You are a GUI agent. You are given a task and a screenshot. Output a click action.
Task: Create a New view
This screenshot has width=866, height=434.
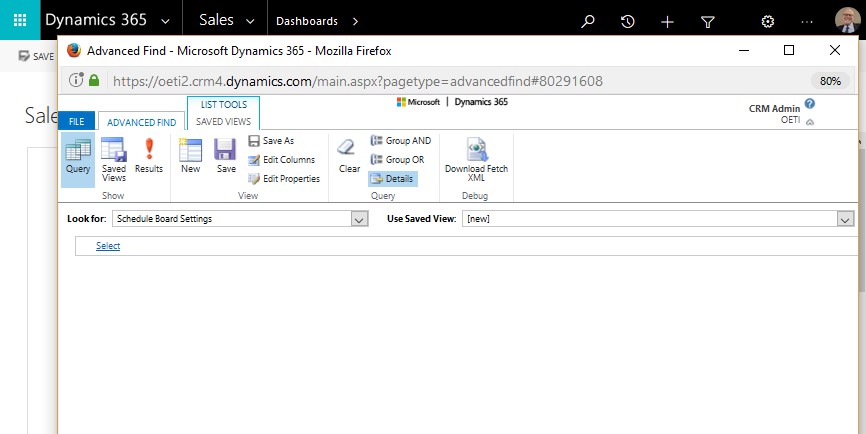191,156
